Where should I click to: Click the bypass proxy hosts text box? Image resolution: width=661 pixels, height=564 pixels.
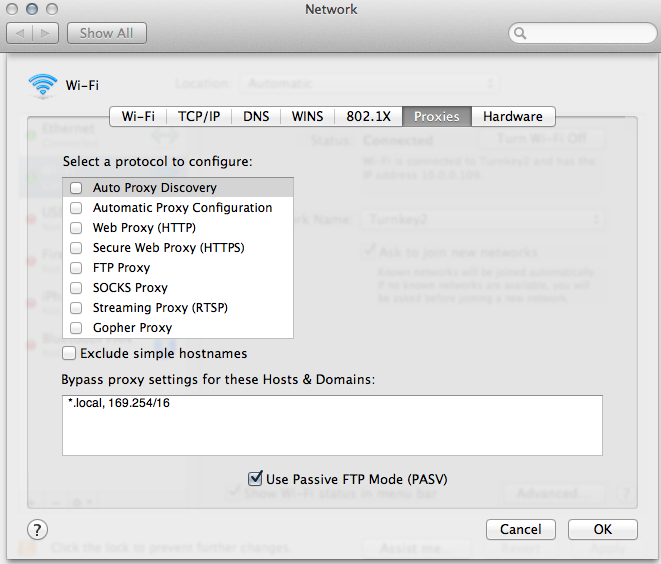coord(332,425)
